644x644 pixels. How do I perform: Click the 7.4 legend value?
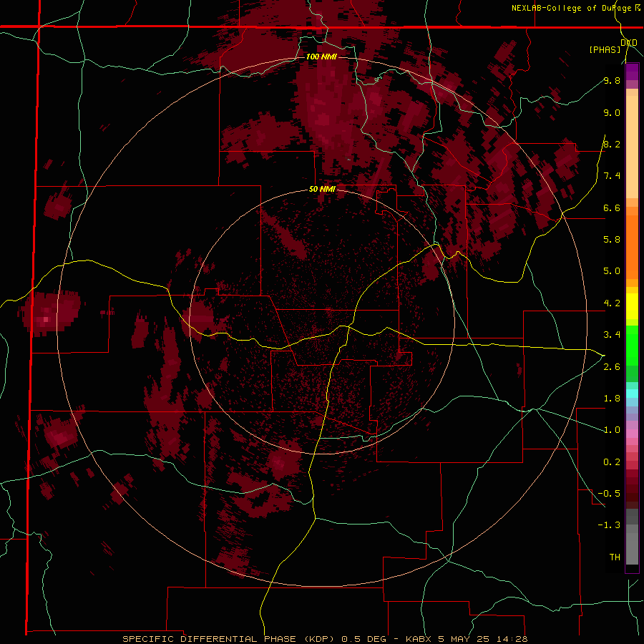612,176
